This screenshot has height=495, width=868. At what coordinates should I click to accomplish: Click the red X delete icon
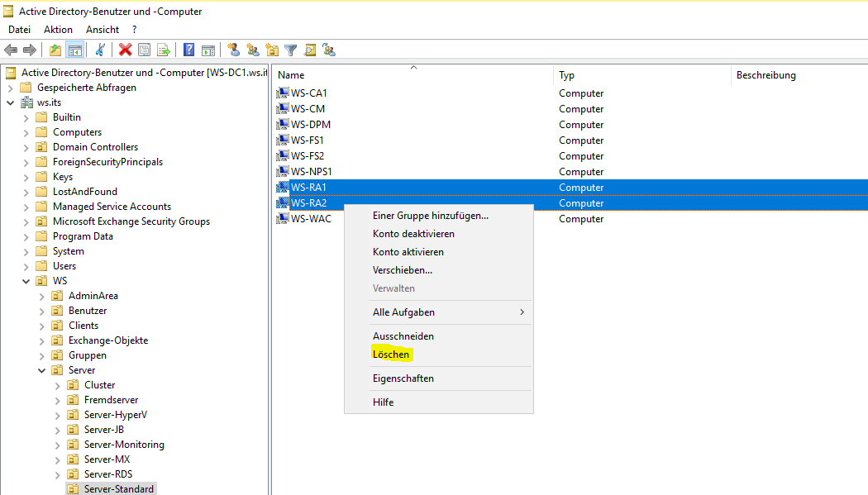pos(126,50)
